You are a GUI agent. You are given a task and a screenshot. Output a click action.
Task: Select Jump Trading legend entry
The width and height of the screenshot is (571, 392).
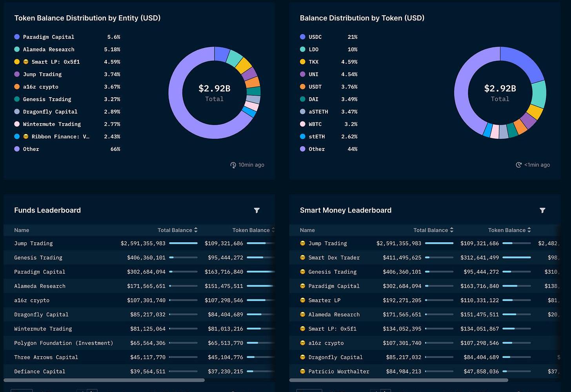67,74
